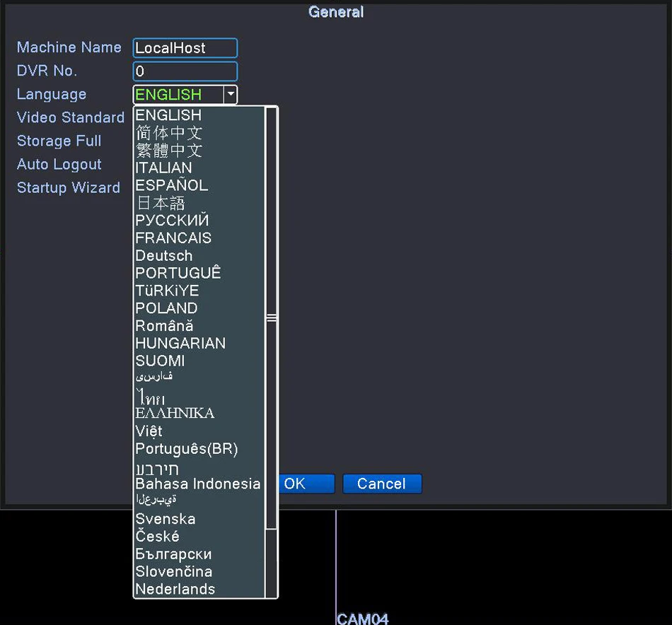Pick РУССКИЙ in the language list
The height and width of the screenshot is (625, 672).
tap(199, 220)
